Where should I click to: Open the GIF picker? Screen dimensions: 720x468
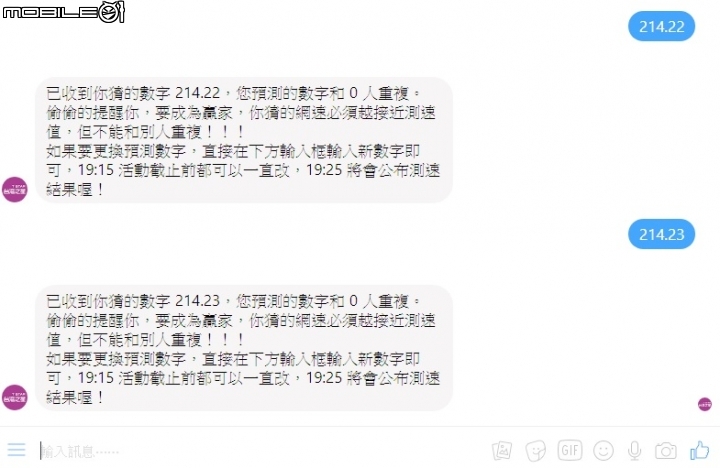click(570, 450)
